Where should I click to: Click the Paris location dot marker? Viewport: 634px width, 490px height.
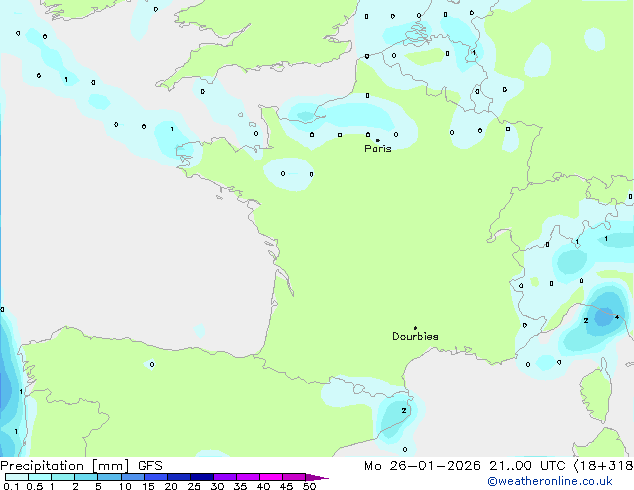[378, 140]
